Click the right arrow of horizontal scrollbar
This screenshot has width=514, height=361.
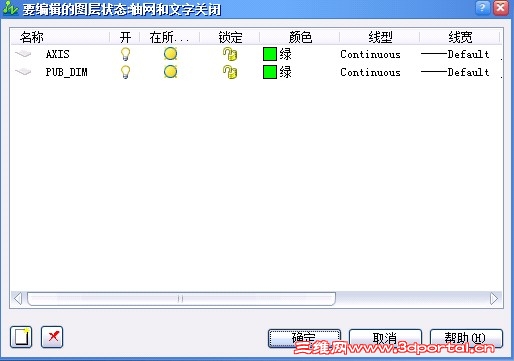[x=494, y=298]
